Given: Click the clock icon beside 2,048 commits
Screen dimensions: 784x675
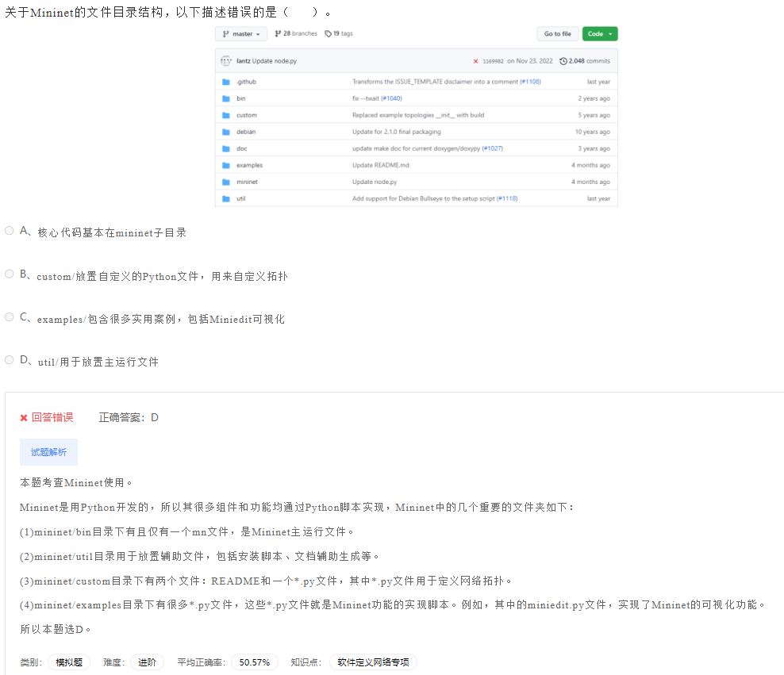Looking at the screenshot, I should [x=562, y=60].
